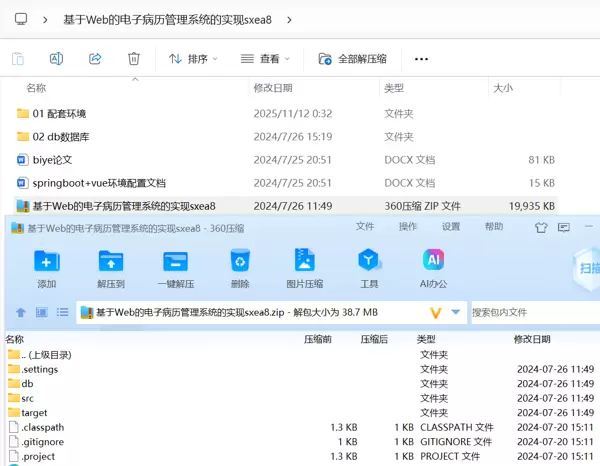Click the Explorer trash delete icon
The height and width of the screenshot is (466, 600).
pos(134,59)
